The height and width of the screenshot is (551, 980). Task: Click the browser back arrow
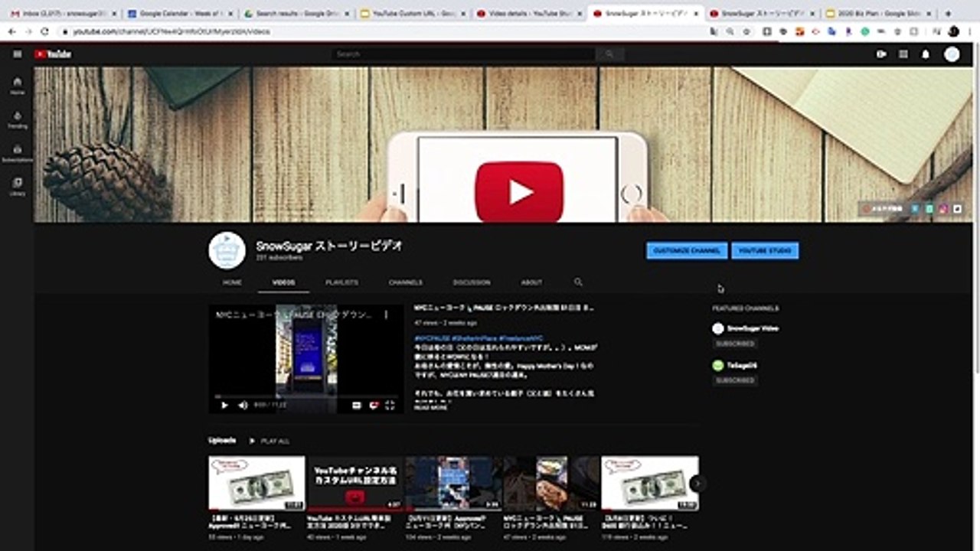(11, 31)
